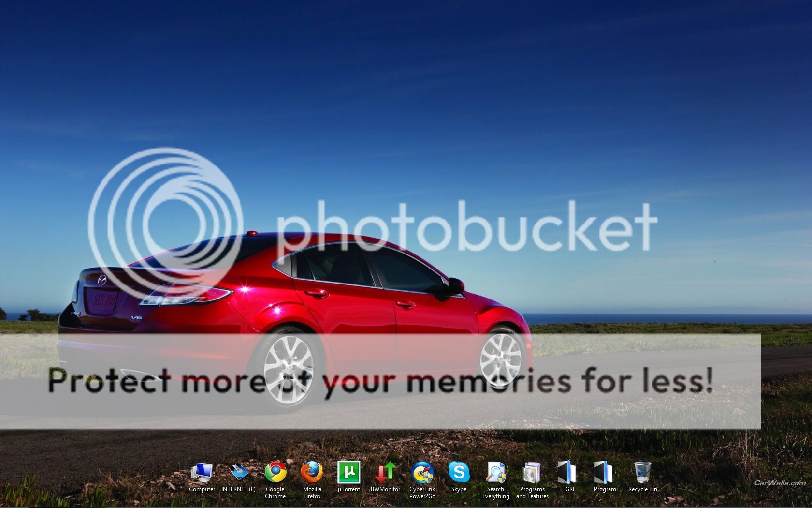Open the Computer desktop icon

point(202,473)
